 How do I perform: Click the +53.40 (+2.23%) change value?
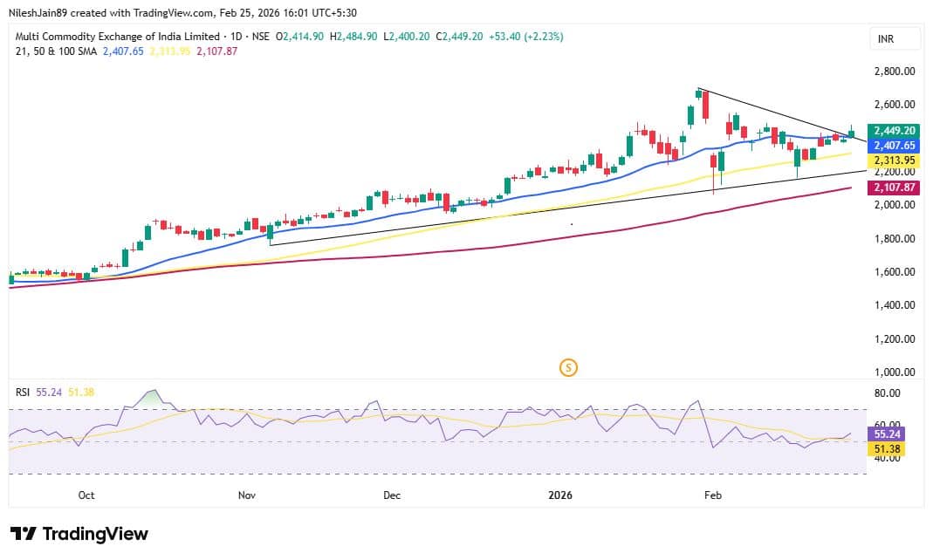tap(526, 37)
